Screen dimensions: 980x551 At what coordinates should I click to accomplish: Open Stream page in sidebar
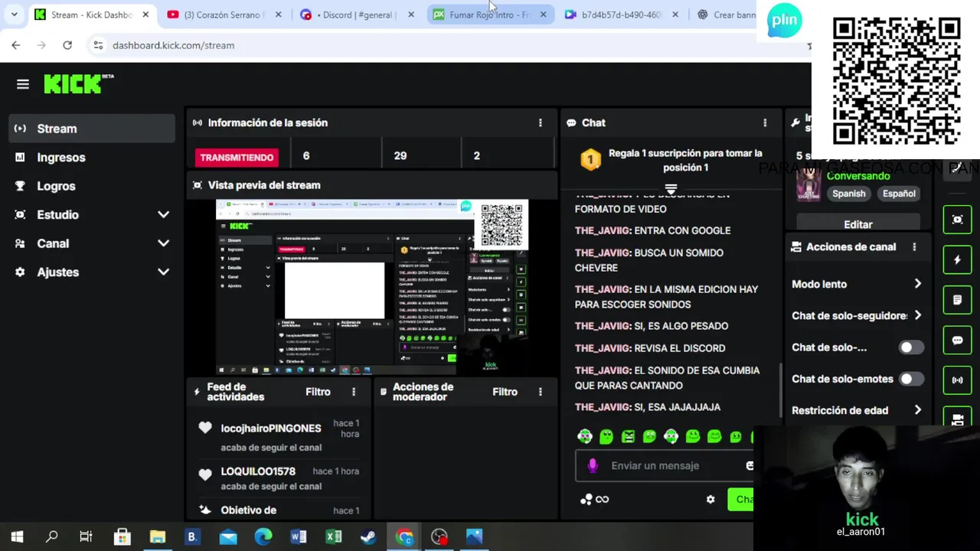[x=92, y=129]
